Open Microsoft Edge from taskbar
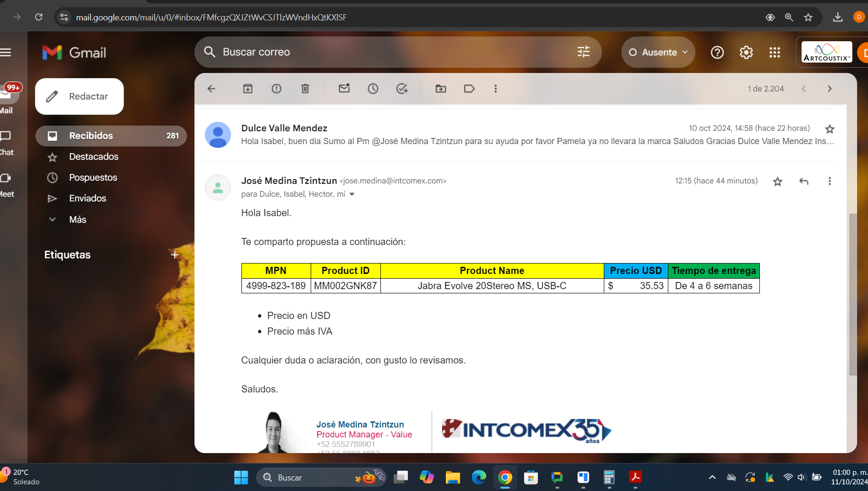The height and width of the screenshot is (491, 868). coord(479,477)
